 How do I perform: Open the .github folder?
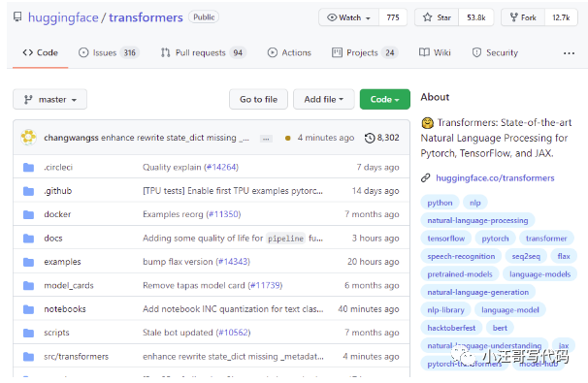(58, 191)
